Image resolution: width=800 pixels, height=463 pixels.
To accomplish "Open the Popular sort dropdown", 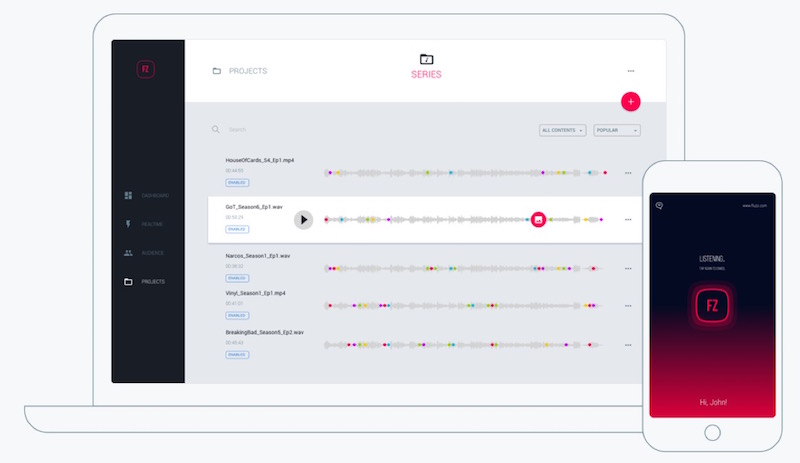I will point(617,130).
